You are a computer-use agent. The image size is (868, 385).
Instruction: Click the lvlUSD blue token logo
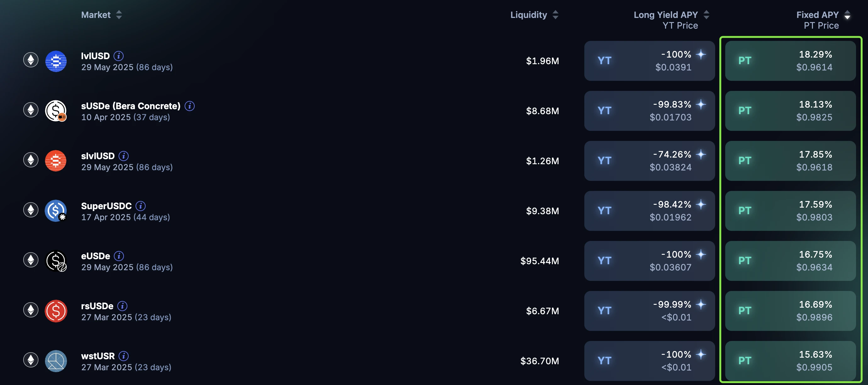point(56,61)
